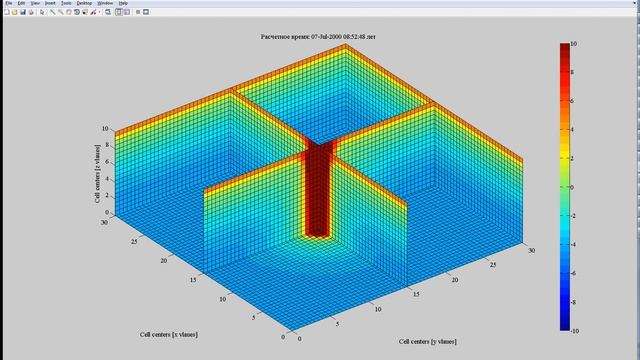Screen dimensions: 640x360
Task: Save the figure using the floppy disk icon
Action: tap(23, 12)
